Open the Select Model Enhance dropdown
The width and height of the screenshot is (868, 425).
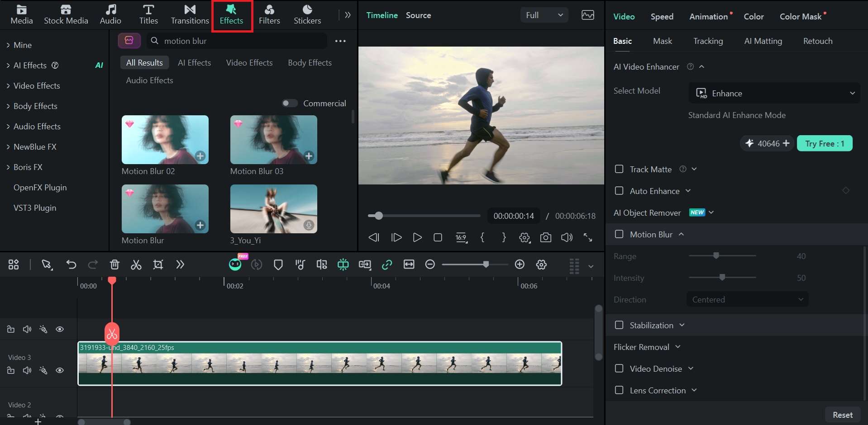pos(774,93)
